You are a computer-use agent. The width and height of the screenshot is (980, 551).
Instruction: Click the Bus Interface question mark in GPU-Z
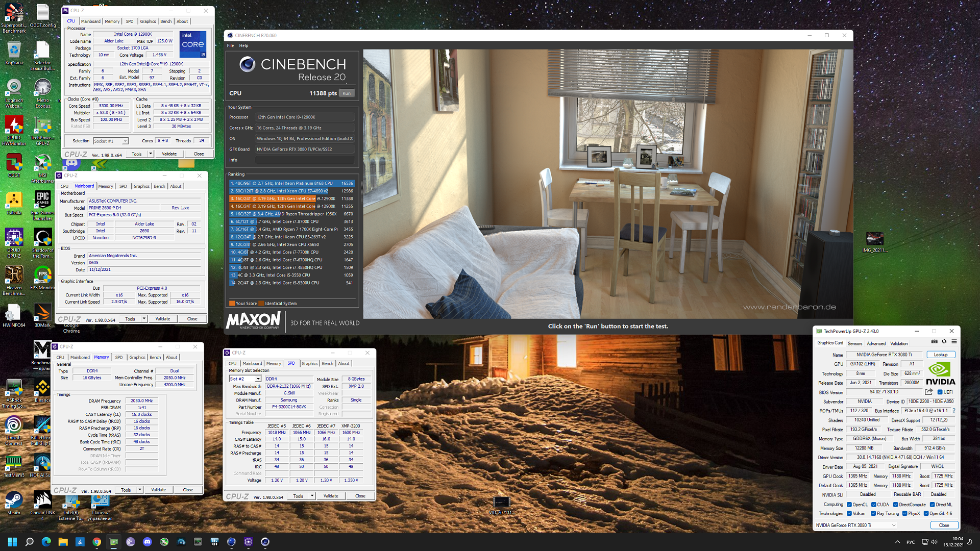953,411
